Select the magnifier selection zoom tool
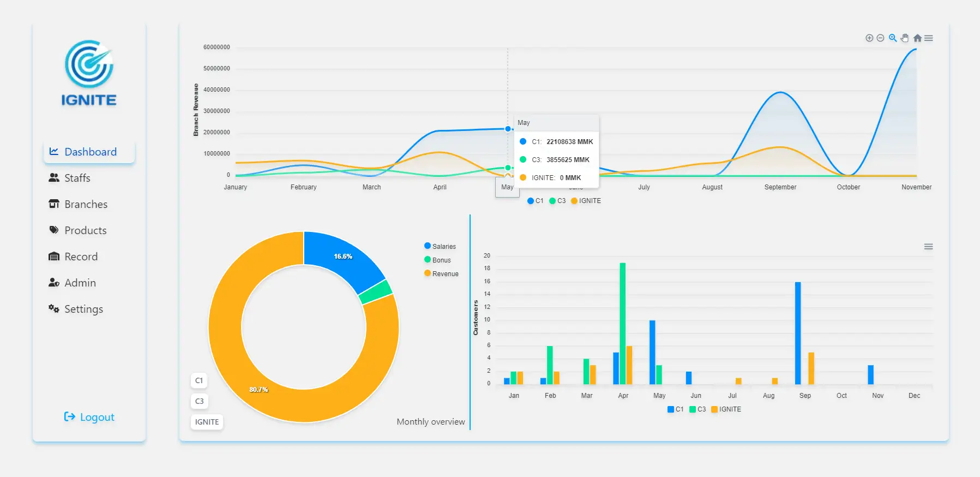980x477 pixels. 893,38
